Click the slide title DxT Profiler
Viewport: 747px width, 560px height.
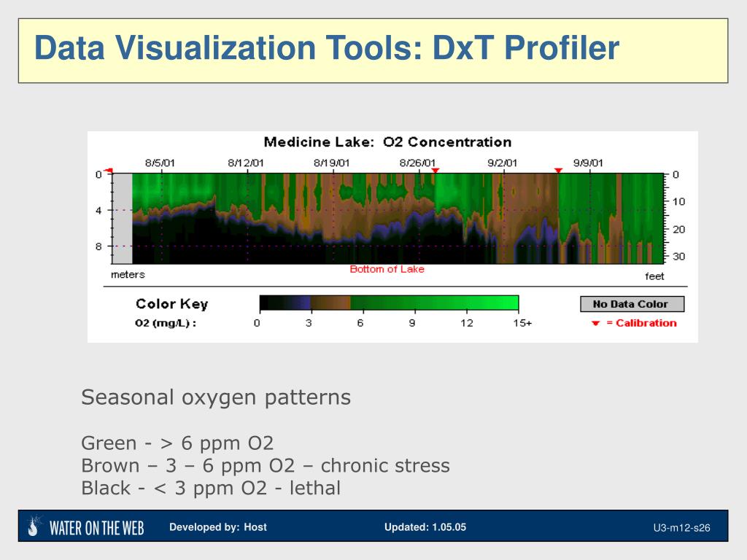(327, 48)
